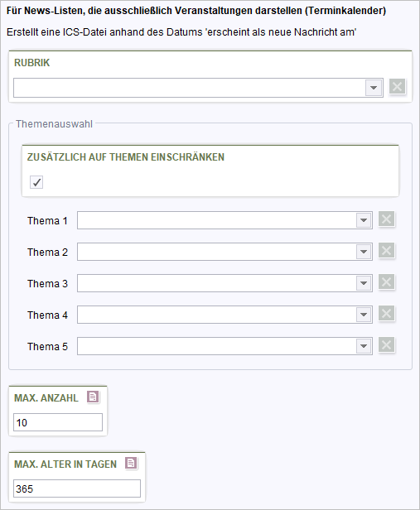
Task: Click the document icon beside Max. Alter in Tagen
Action: tap(131, 463)
